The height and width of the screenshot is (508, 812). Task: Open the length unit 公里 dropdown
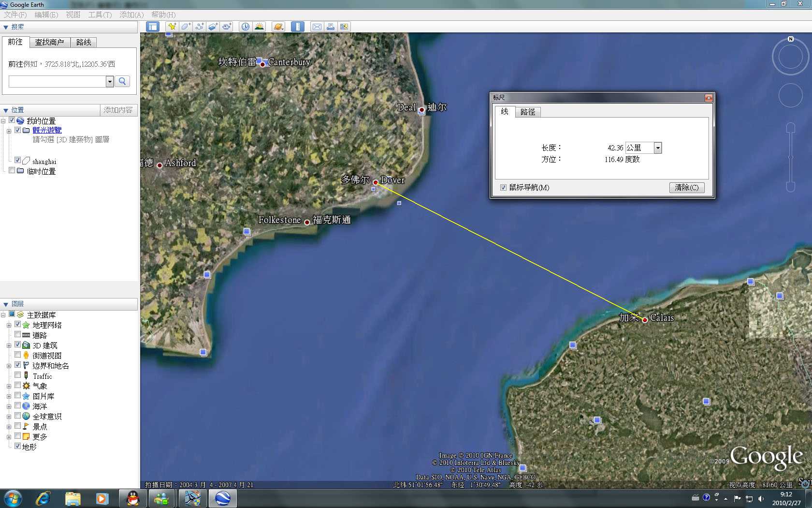point(657,148)
